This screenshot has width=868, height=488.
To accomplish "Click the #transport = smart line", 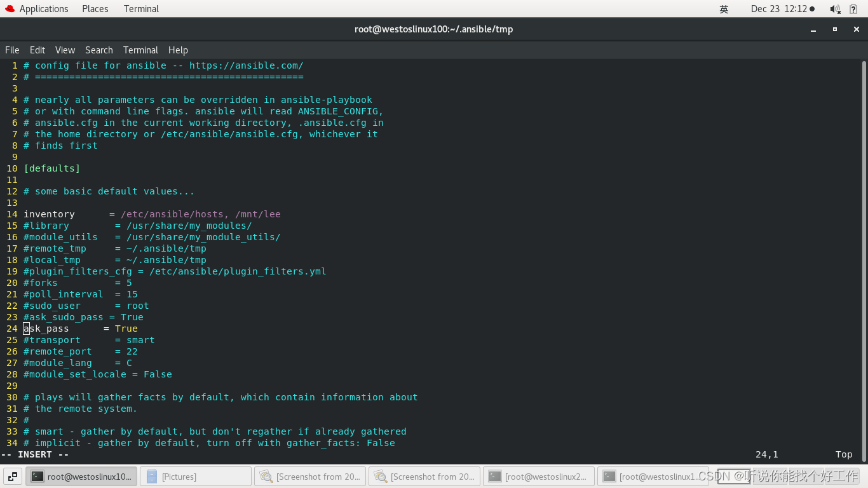I will coord(89,340).
